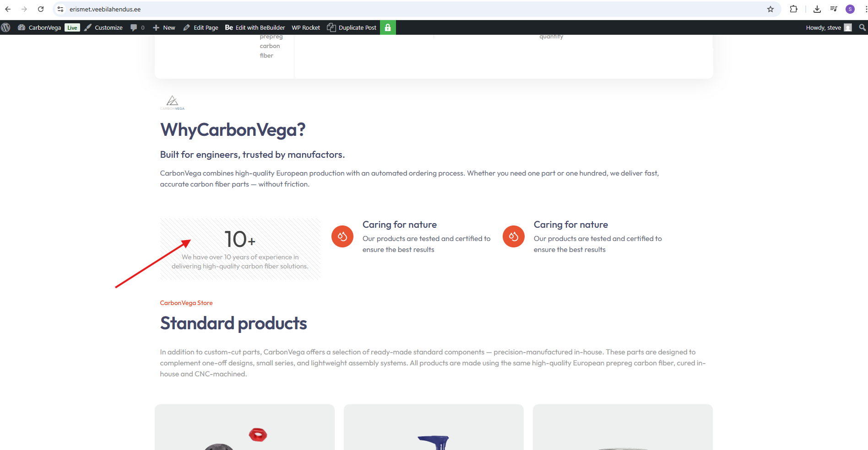Open the Howdy, steve account menu

pos(828,27)
